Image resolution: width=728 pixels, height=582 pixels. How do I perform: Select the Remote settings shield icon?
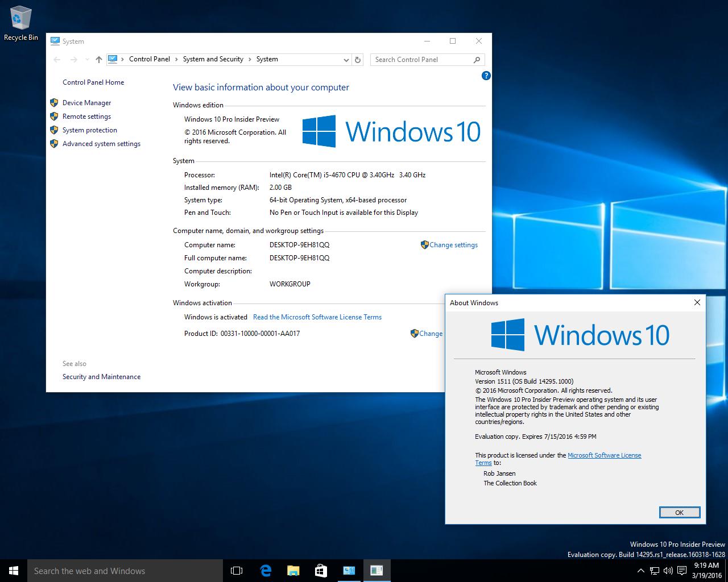point(54,117)
